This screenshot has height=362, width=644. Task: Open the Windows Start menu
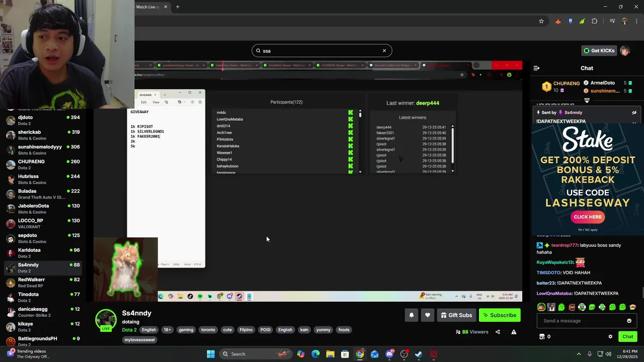[211, 354]
